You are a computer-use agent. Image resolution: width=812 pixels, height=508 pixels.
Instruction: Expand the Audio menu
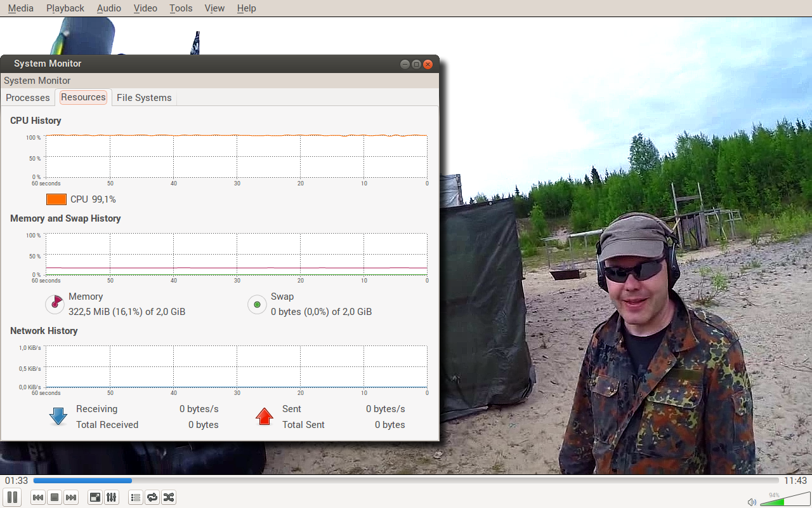tap(109, 8)
